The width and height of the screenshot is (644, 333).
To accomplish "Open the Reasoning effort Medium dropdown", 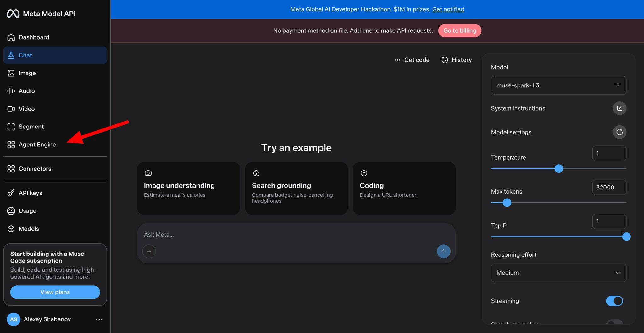I will coord(558,273).
